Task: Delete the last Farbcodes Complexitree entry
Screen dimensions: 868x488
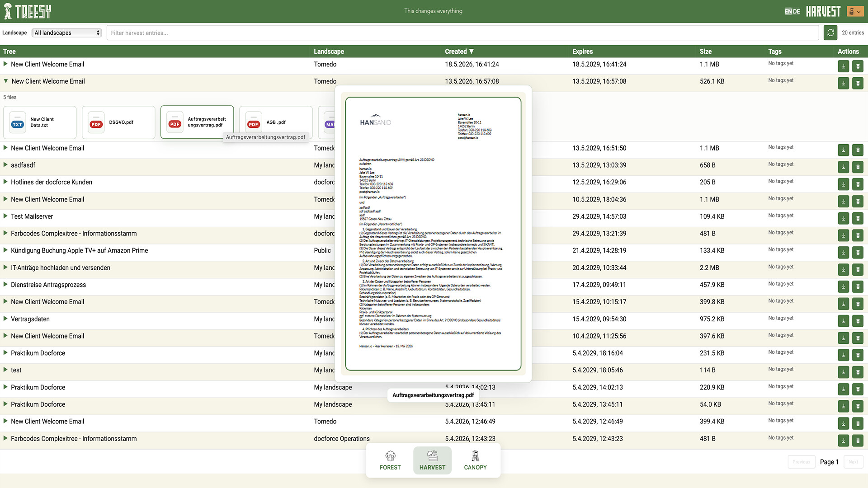Action: [x=858, y=441]
